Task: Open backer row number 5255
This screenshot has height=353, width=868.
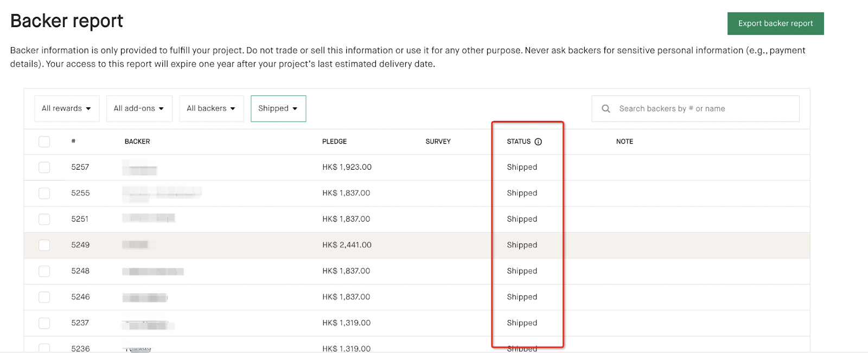Action: pos(80,193)
